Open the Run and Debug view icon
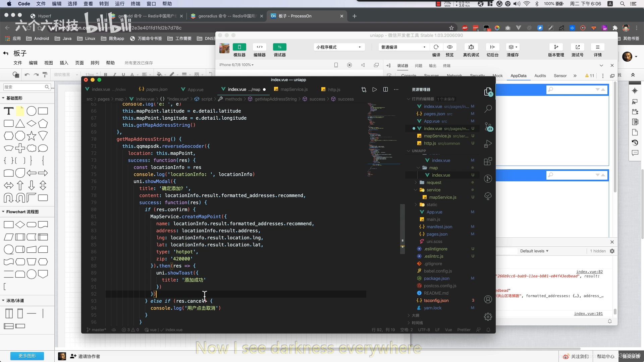This screenshot has width=644, height=362. coord(488,144)
